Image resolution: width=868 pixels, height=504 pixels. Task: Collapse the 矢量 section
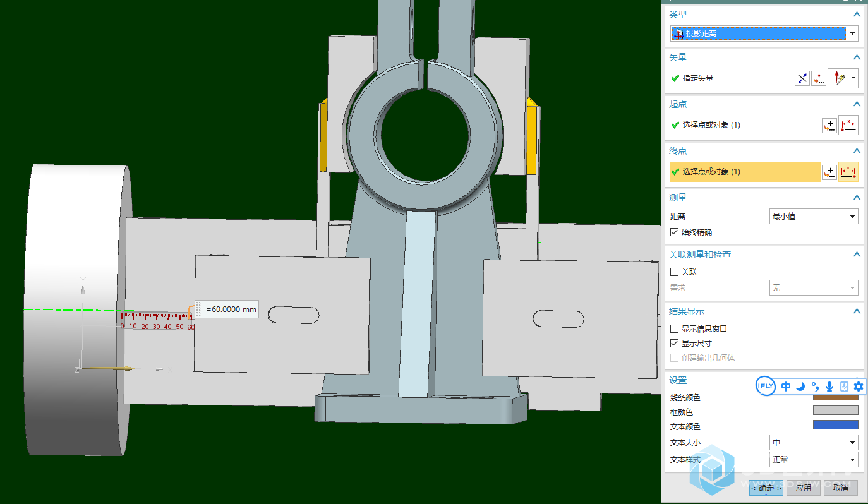[857, 57]
